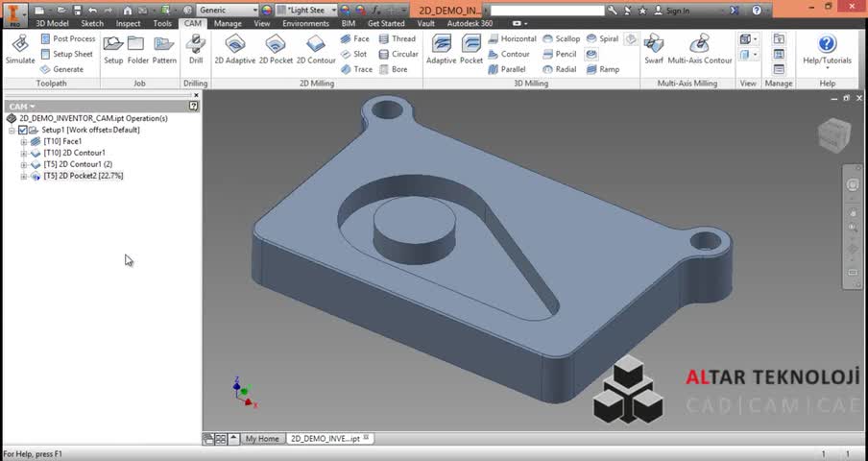Open Help/Tutorials
The image size is (868, 461).
827,49
